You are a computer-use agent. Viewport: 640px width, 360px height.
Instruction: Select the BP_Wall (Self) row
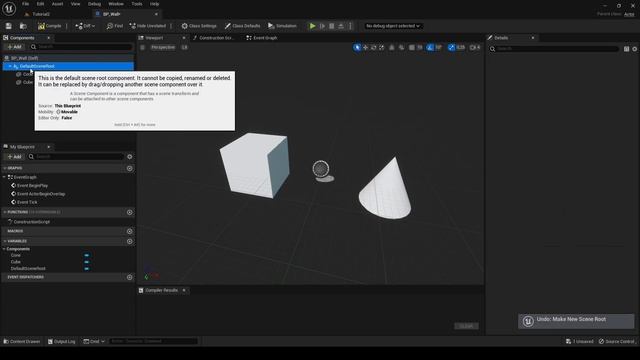[x=68, y=58]
